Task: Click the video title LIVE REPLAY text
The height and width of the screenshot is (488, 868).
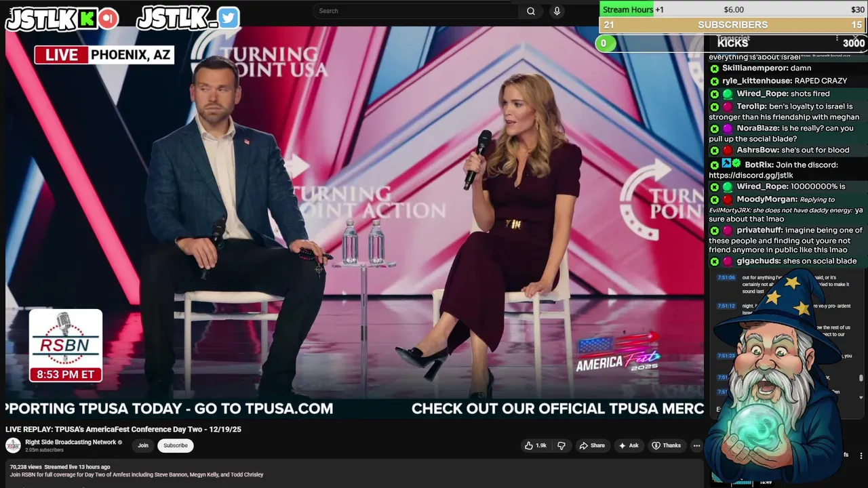Action: (x=123, y=429)
